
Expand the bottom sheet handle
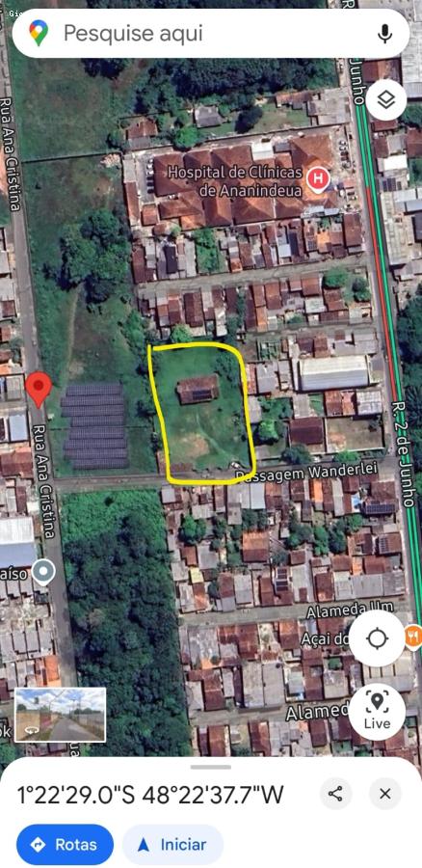211,767
